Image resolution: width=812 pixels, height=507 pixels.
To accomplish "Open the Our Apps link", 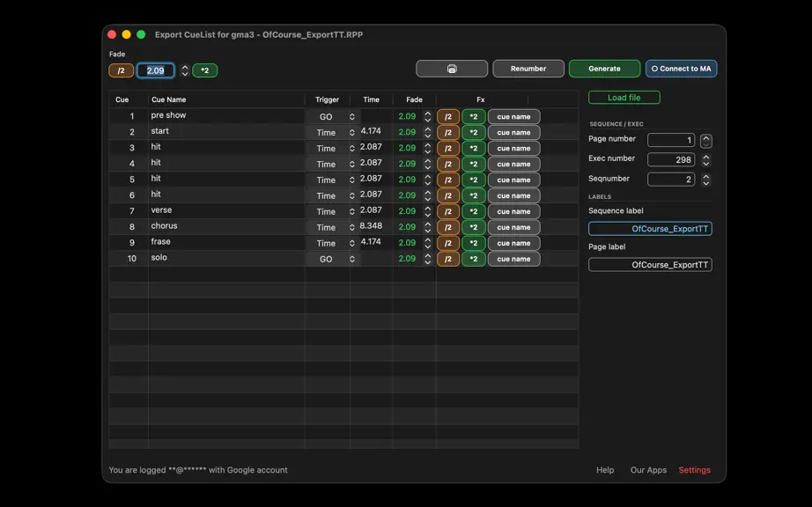I will tap(648, 470).
